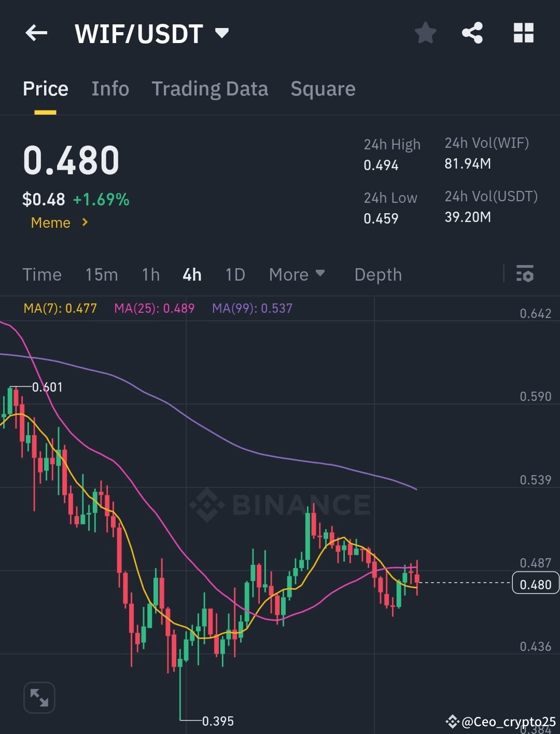Open the Square tab
The height and width of the screenshot is (734, 560).
323,89
